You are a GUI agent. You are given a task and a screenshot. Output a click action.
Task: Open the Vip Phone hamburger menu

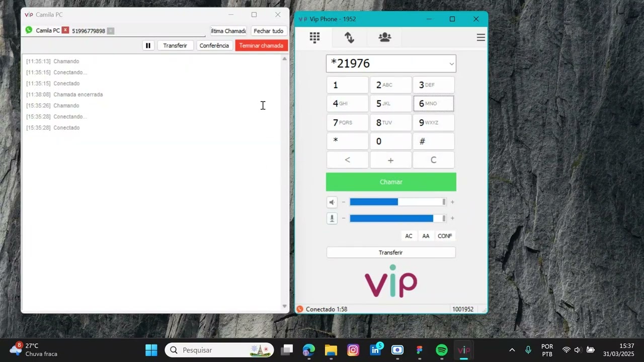pyautogui.click(x=481, y=38)
